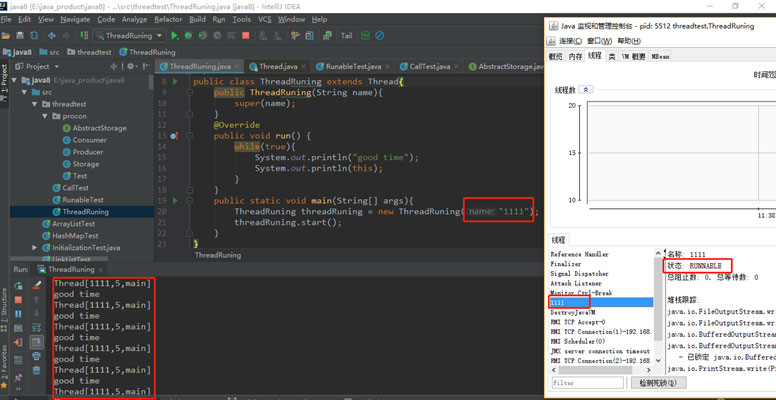Open the Refactor menu
Screen dimensions: 776x400
(168, 19)
